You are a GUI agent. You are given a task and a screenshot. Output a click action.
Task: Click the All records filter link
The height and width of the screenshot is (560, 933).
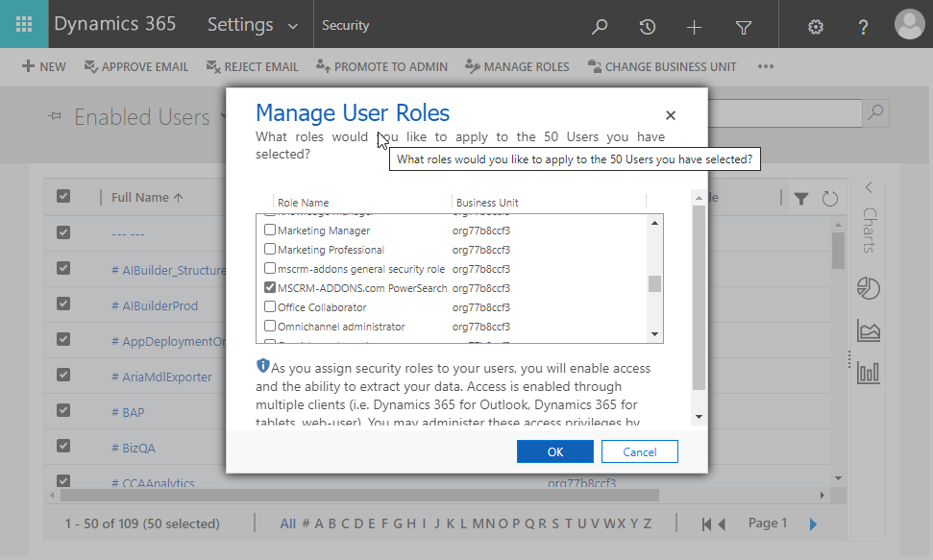click(x=287, y=523)
